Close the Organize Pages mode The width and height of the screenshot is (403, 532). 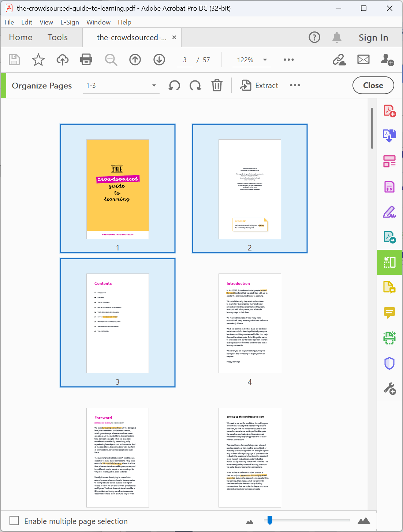point(373,85)
